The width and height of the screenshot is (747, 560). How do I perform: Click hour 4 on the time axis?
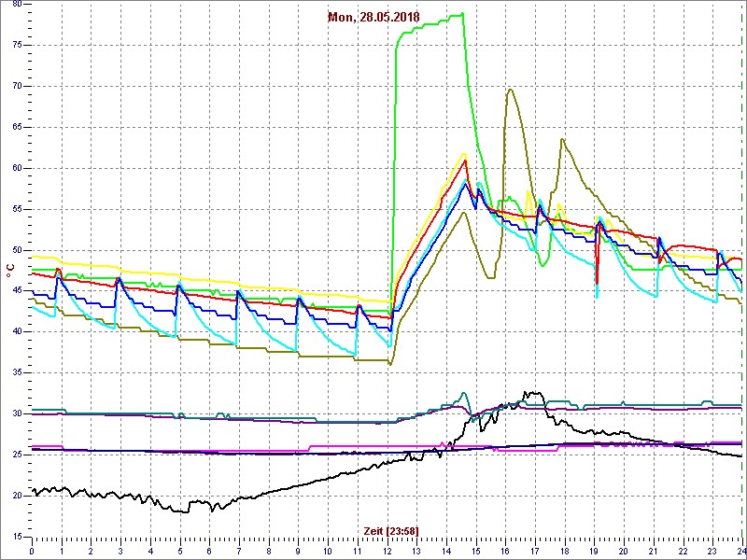(x=150, y=551)
